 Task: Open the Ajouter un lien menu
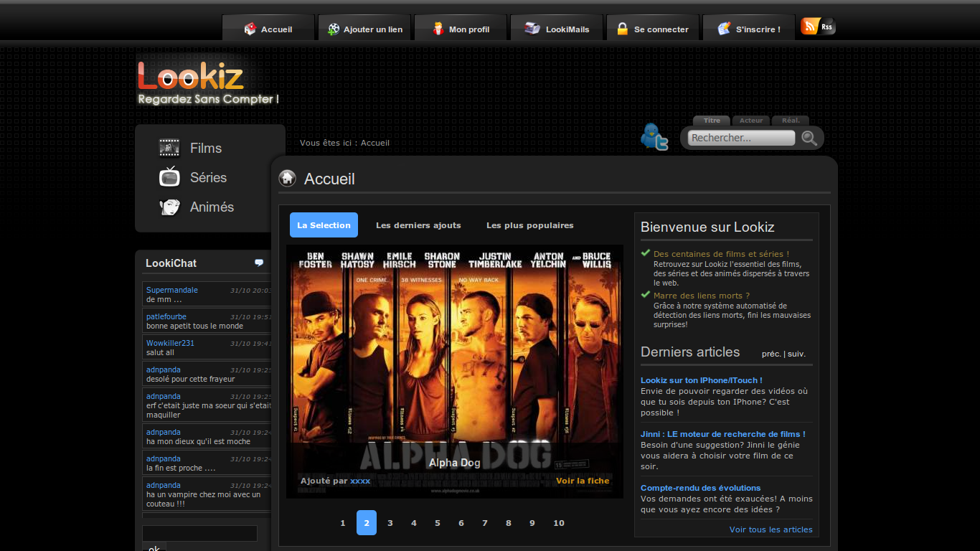point(364,29)
